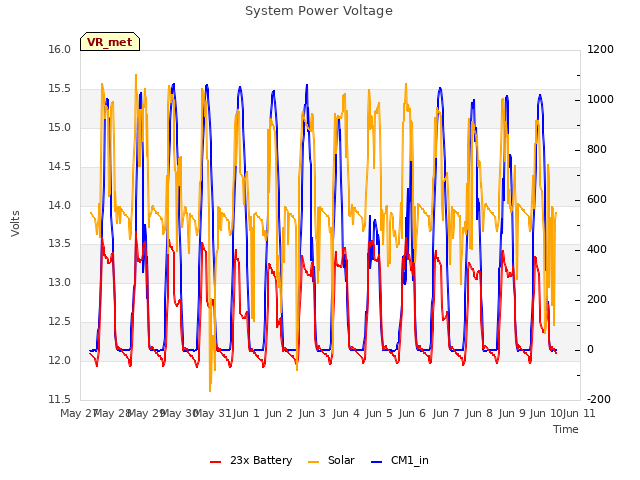This screenshot has width=640, height=480.
Task: Click the May 31 date label
Action: tap(212, 413)
